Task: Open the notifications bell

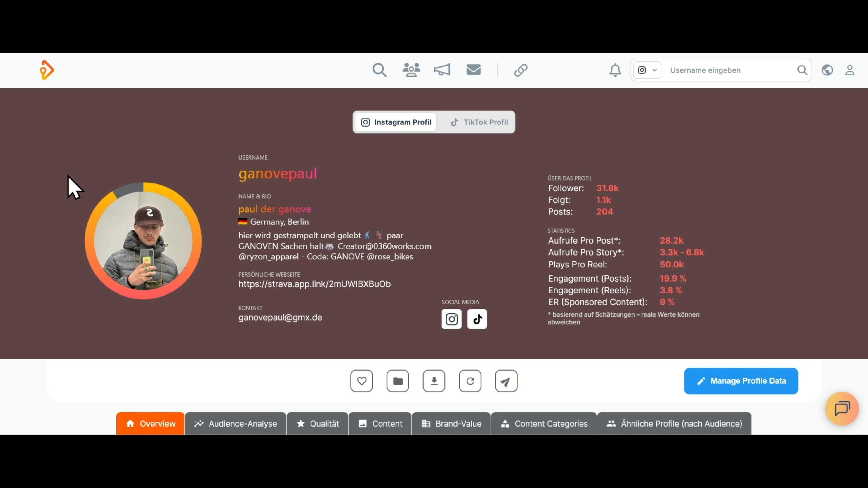Action: coord(615,70)
